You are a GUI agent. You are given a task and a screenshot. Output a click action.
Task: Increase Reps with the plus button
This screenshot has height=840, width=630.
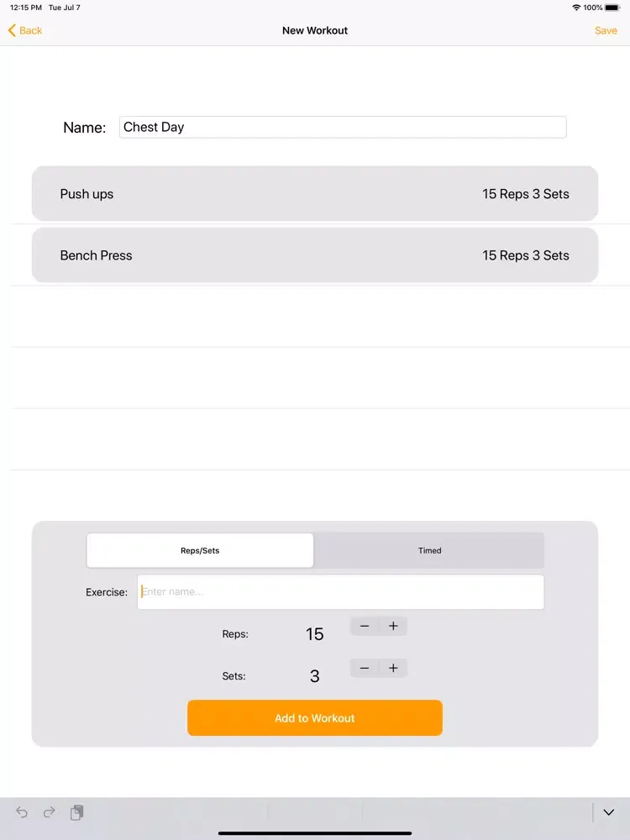point(393,626)
